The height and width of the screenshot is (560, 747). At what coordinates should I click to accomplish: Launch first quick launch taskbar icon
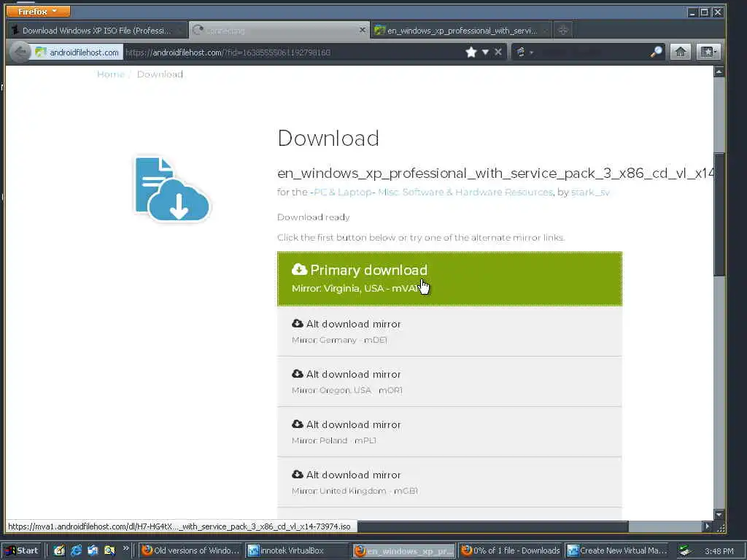59,551
